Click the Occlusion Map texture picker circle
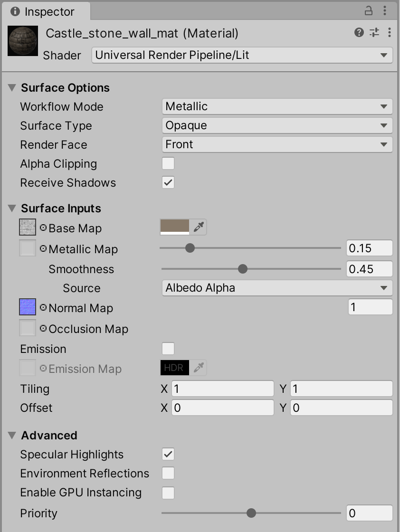 (43, 329)
